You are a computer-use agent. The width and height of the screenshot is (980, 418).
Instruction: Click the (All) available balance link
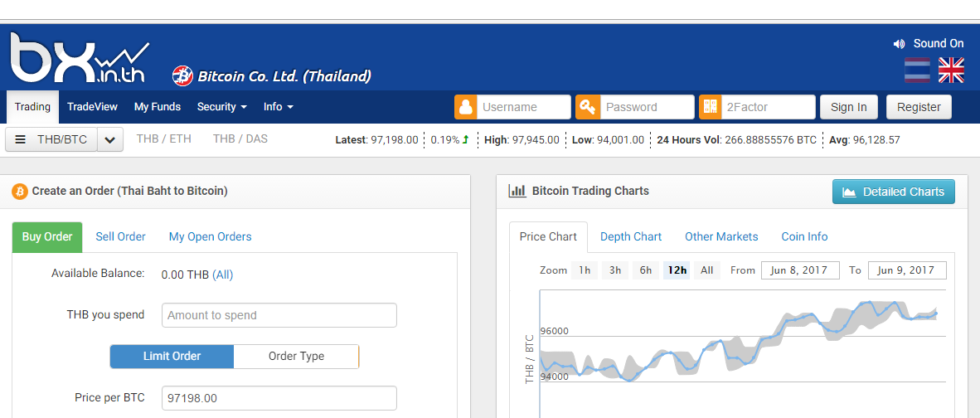pos(222,275)
